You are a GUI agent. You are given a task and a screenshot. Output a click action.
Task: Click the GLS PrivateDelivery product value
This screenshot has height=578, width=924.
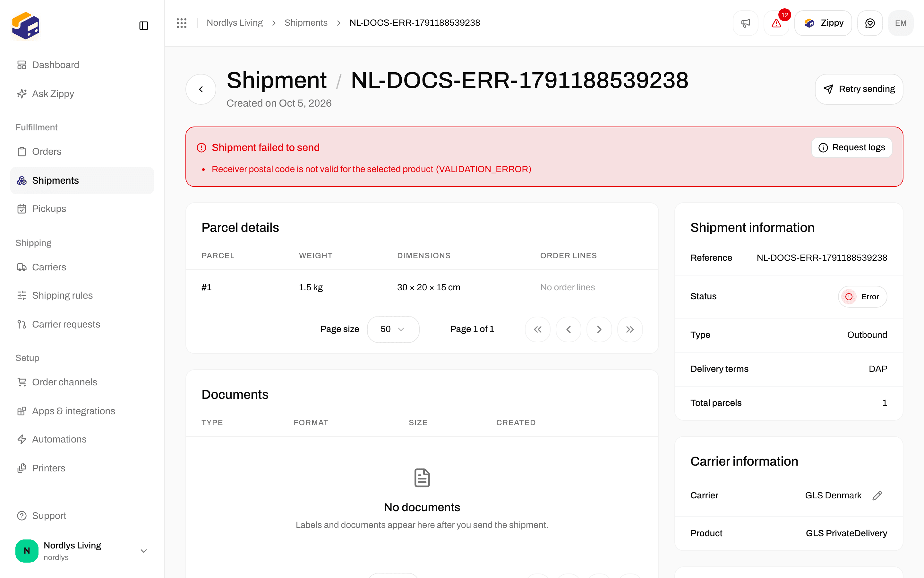[x=846, y=533]
